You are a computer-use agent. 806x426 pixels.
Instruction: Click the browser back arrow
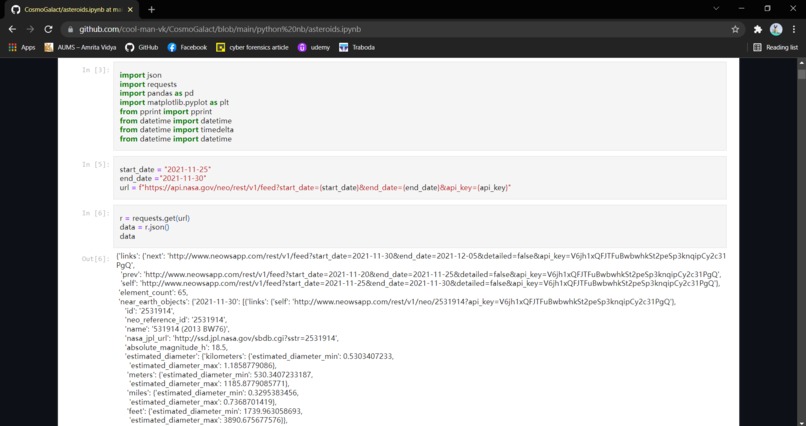click(12, 29)
